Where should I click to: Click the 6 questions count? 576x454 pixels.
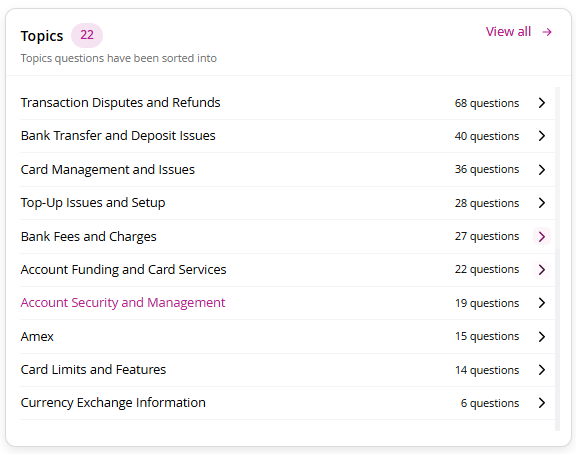point(490,403)
